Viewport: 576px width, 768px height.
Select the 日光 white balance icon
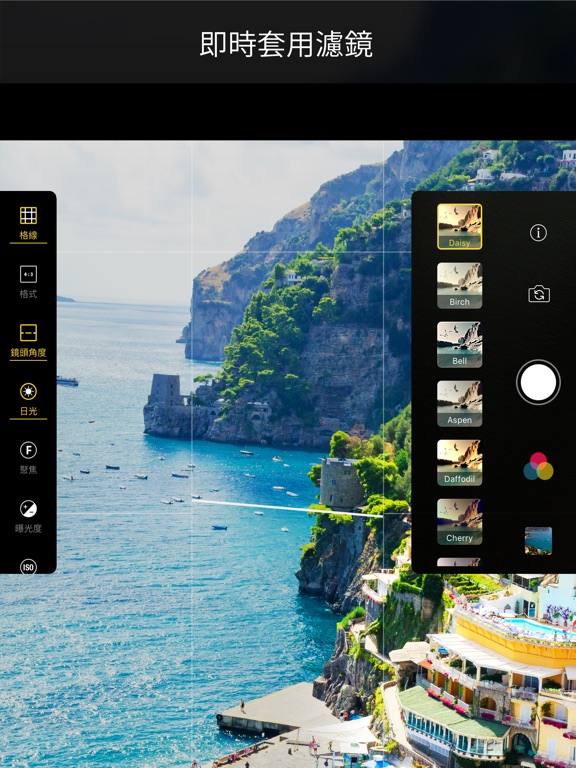[28, 391]
